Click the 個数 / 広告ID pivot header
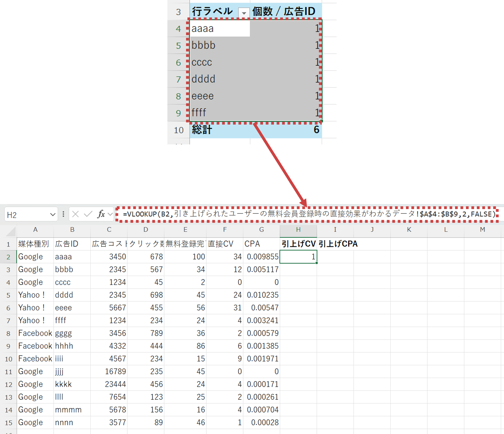504x434 pixels. click(x=284, y=12)
